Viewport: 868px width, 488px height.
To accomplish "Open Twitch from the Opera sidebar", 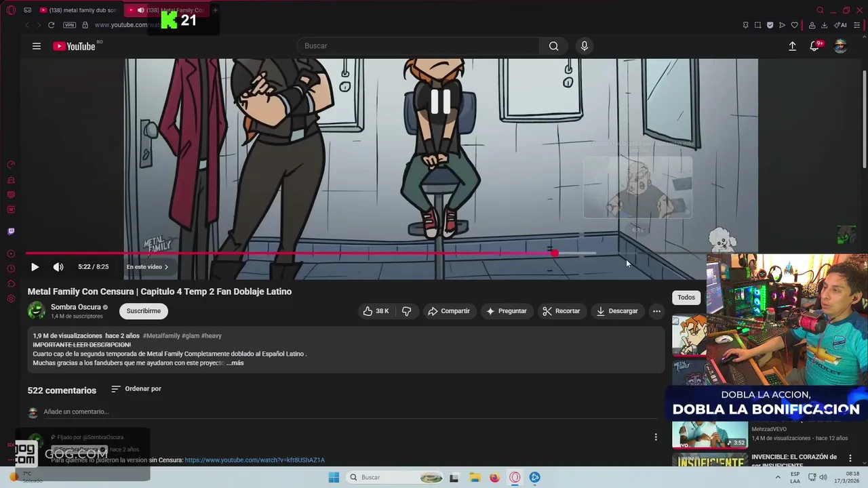I will point(11,231).
